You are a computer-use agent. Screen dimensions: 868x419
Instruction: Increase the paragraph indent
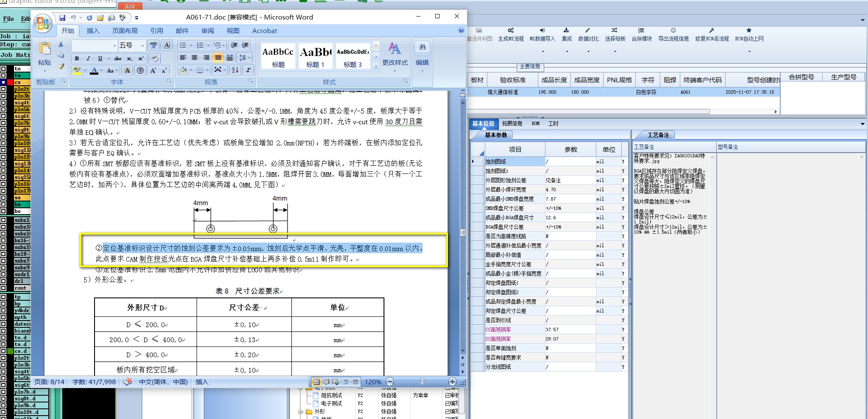[x=245, y=45]
